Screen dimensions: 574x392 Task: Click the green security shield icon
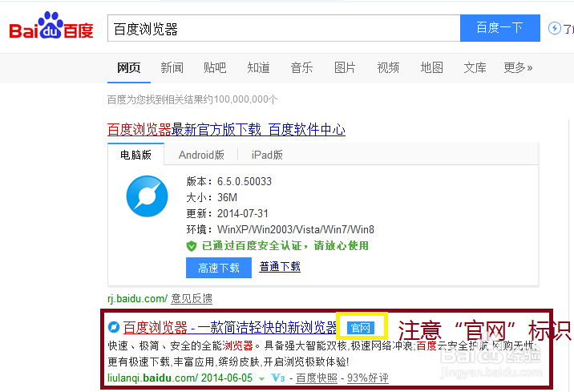(192, 246)
